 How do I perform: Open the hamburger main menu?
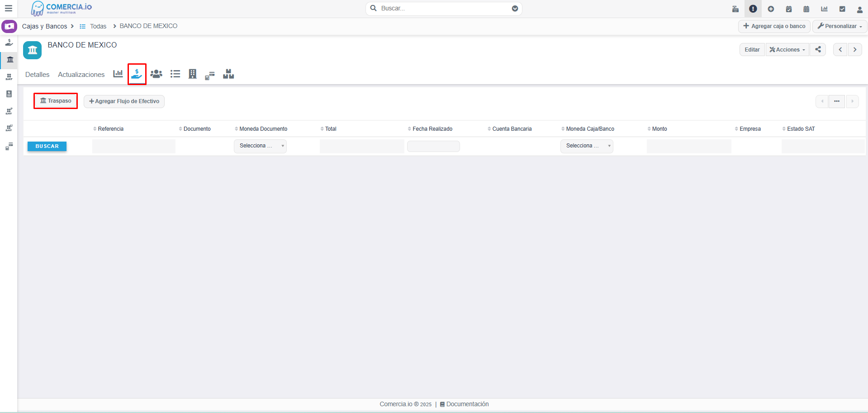click(8, 9)
